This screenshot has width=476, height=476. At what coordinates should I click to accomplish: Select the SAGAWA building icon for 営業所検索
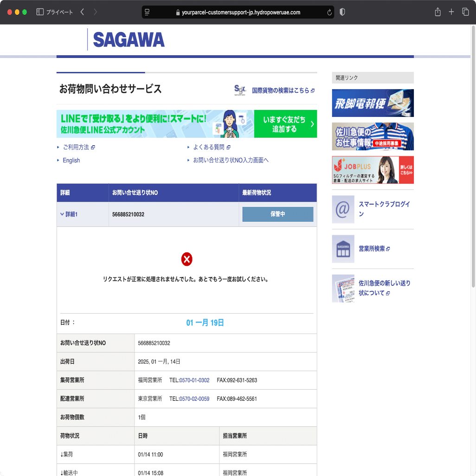click(343, 249)
